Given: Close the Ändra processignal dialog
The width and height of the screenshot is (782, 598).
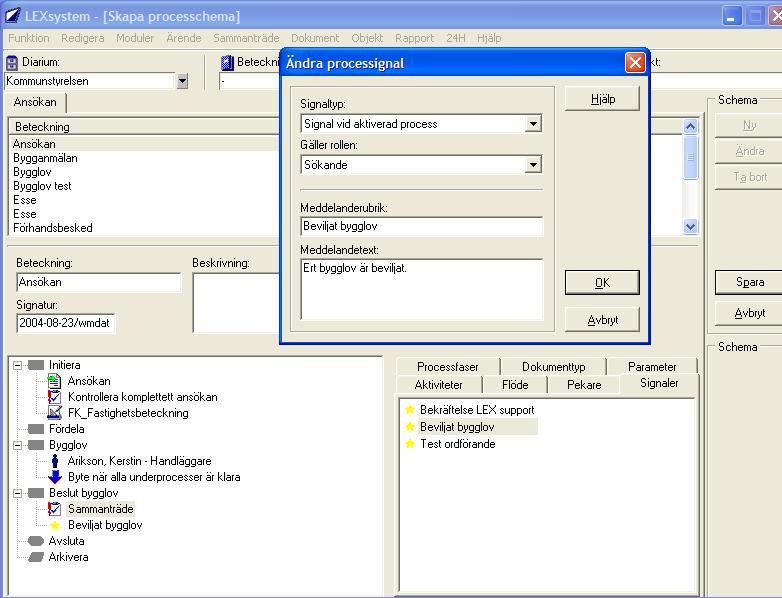Looking at the screenshot, I should tap(635, 63).
